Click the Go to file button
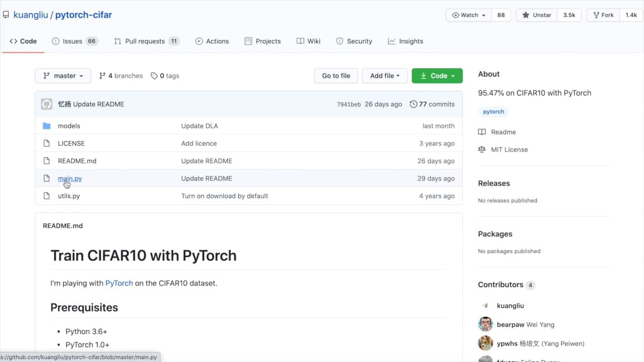Image resolution: width=644 pixels, height=362 pixels. point(336,76)
